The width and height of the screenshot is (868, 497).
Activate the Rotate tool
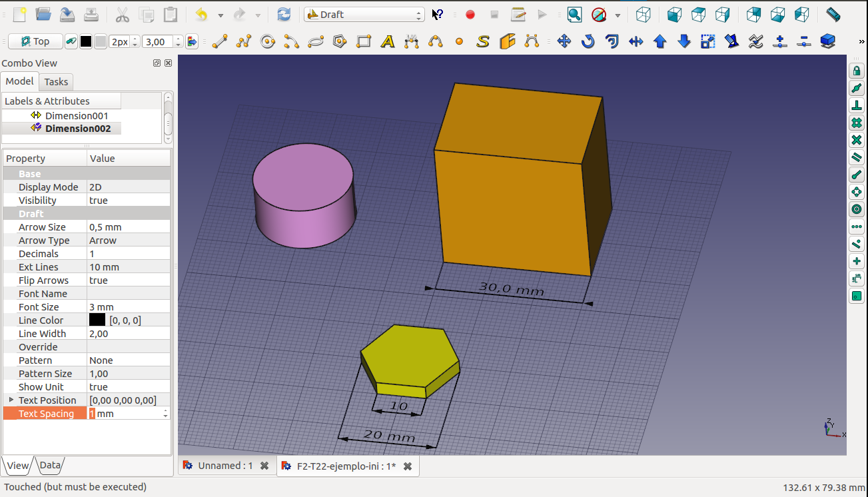point(588,42)
